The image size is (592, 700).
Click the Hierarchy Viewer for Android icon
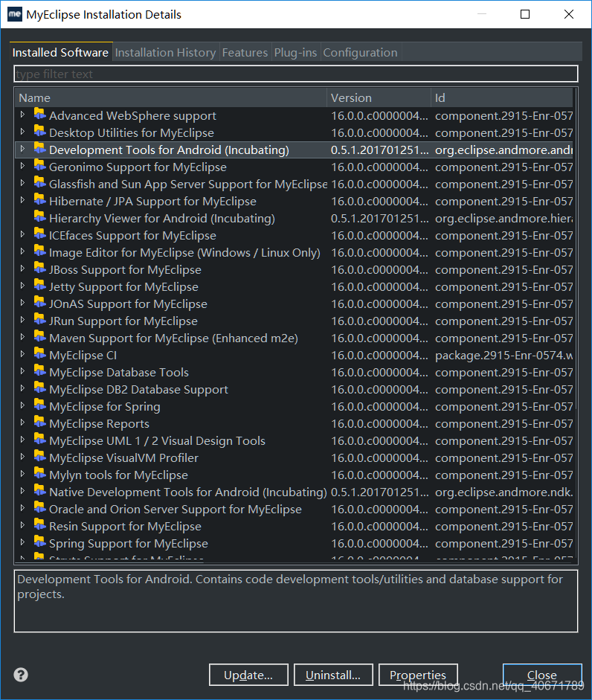pyautogui.click(x=39, y=217)
